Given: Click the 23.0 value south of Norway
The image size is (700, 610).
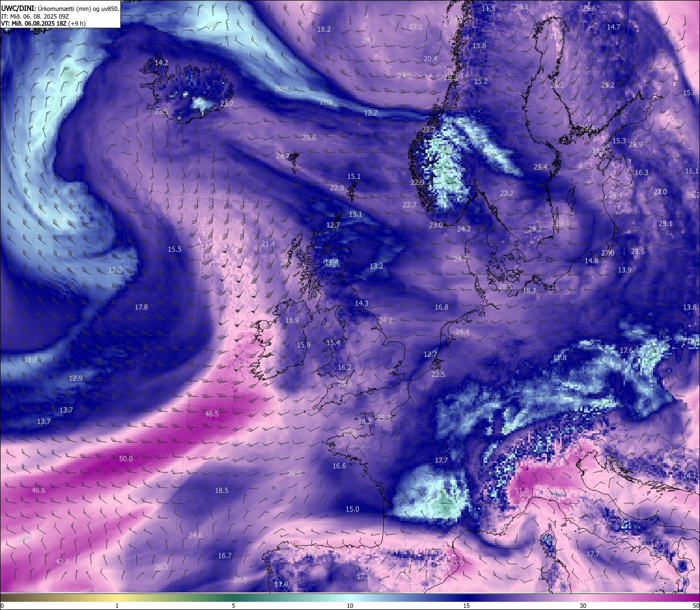Looking at the screenshot, I should 436,225.
